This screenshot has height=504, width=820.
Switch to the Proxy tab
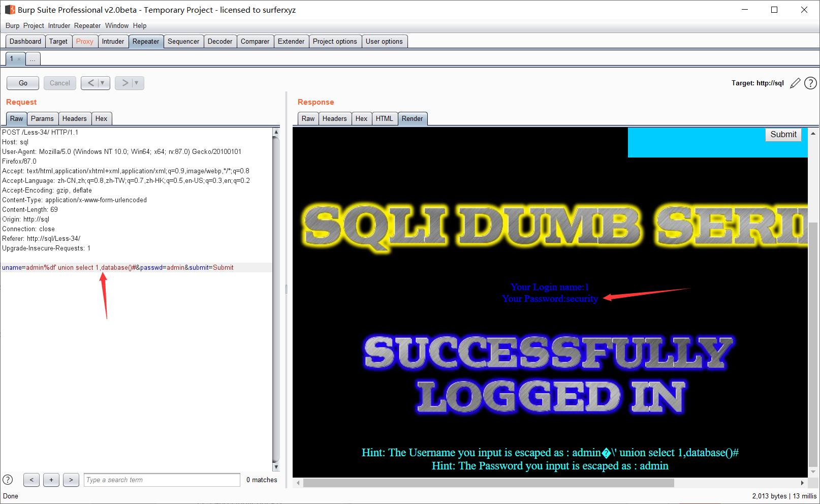[85, 41]
